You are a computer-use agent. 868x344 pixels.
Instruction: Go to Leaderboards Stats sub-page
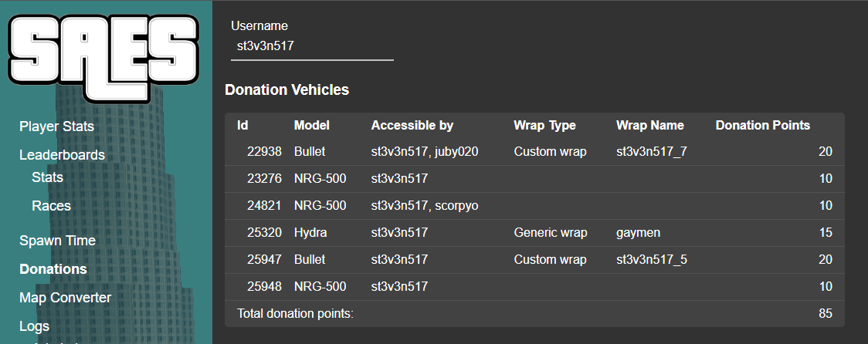[47, 177]
